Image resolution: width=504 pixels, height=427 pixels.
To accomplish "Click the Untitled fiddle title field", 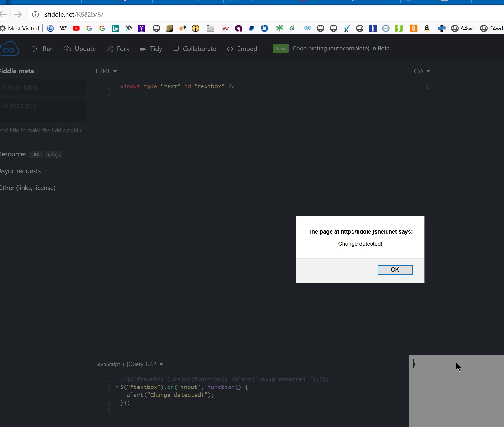I will pyautogui.click(x=43, y=87).
